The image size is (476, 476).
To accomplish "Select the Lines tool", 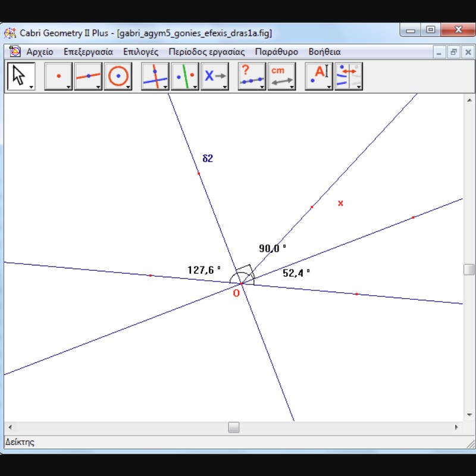I will coord(88,76).
